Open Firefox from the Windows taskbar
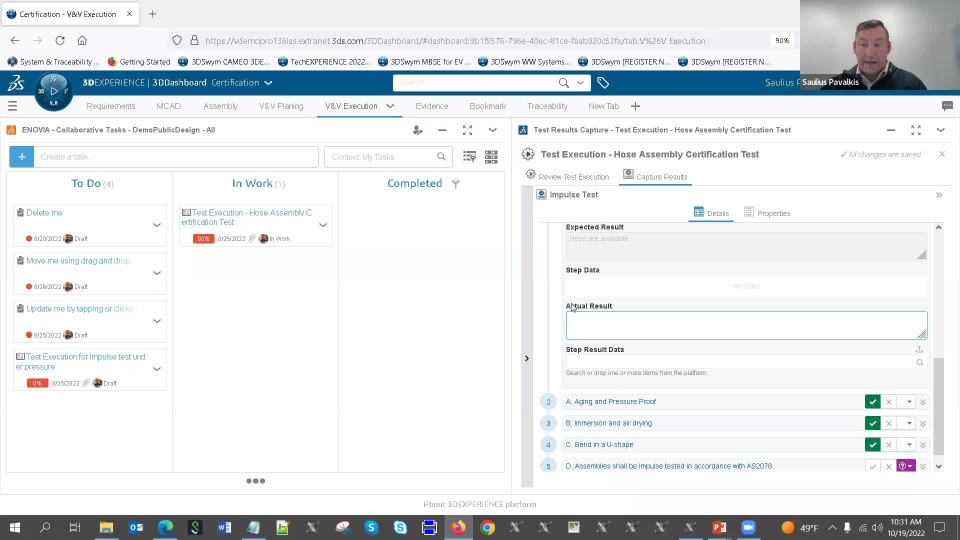The width and height of the screenshot is (960, 540). pyautogui.click(x=459, y=527)
